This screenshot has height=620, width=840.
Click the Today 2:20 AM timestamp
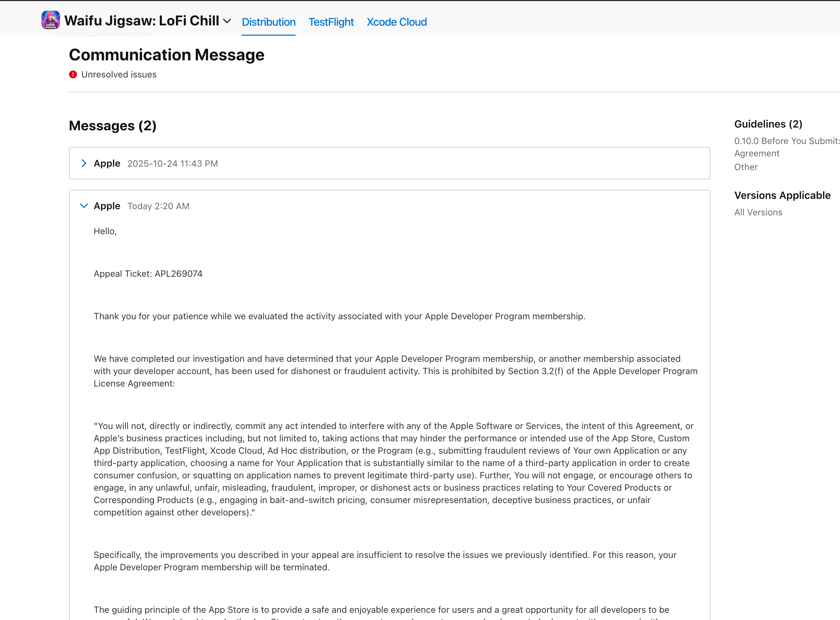click(158, 206)
